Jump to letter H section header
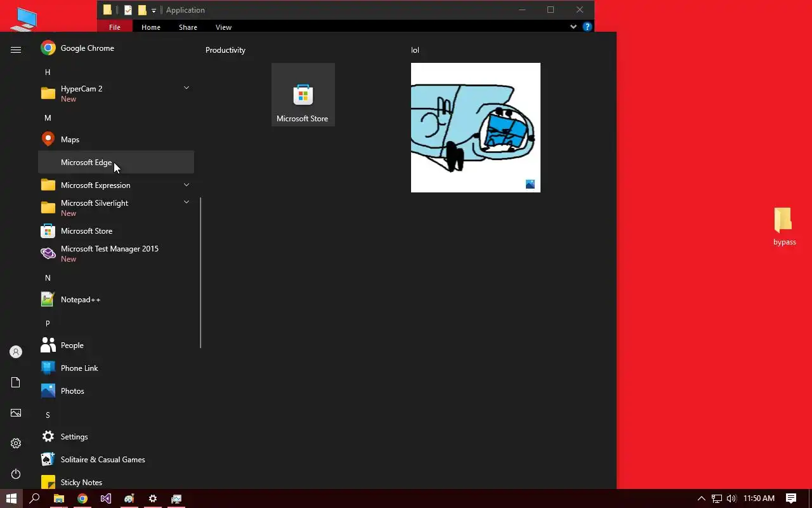 [48, 72]
